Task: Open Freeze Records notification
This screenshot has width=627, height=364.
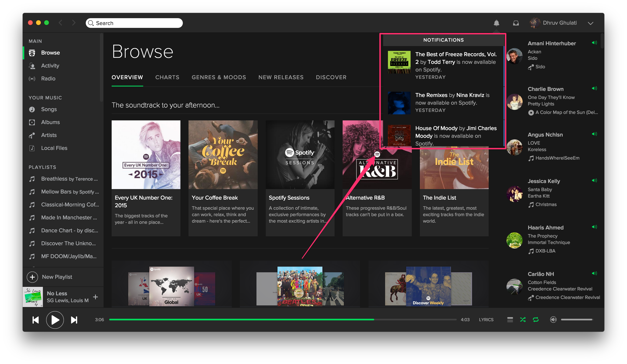Action: (x=443, y=66)
